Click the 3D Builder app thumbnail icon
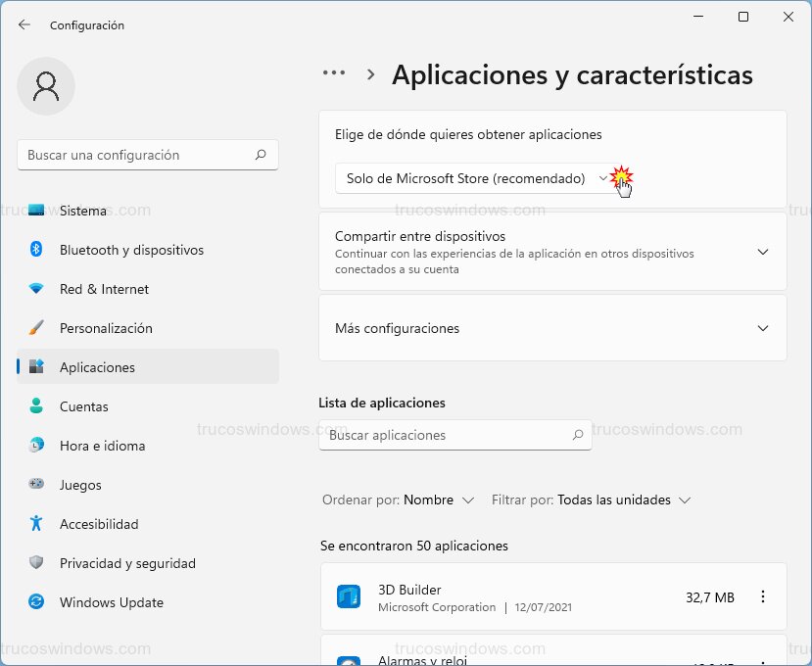Screen dimensions: 812x666 coord(349,595)
